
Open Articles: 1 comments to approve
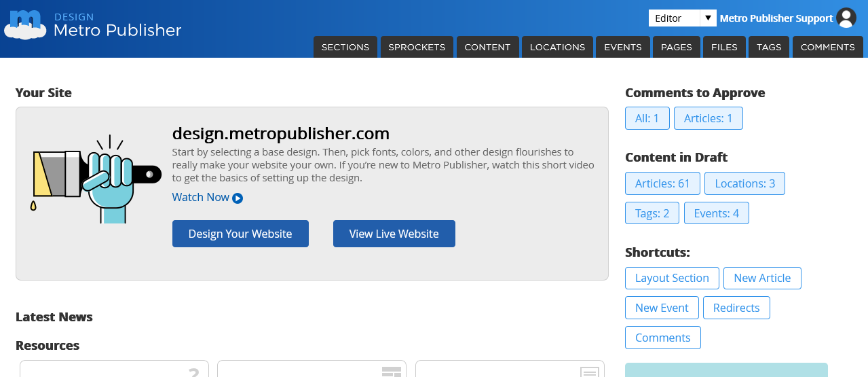pyautogui.click(x=709, y=118)
